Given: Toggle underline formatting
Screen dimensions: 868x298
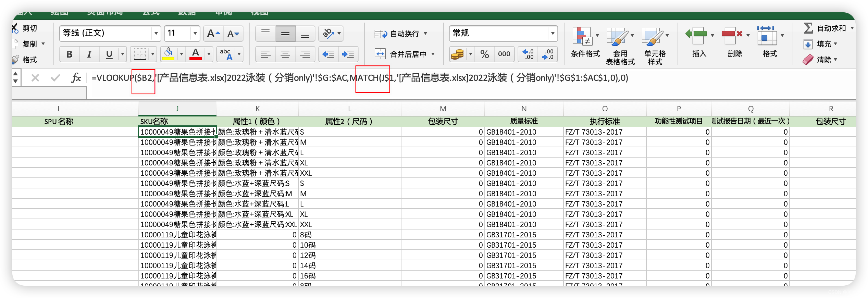Looking at the screenshot, I should [x=109, y=54].
